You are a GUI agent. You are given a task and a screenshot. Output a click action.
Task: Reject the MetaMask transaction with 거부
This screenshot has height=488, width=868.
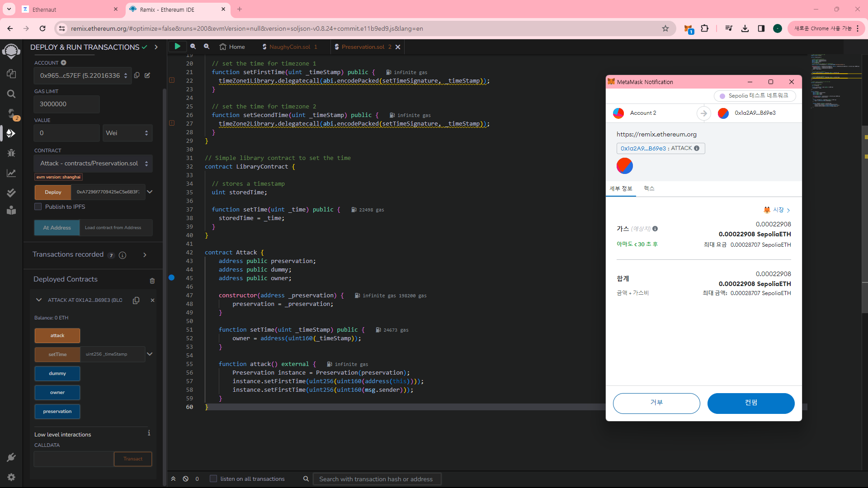(656, 403)
